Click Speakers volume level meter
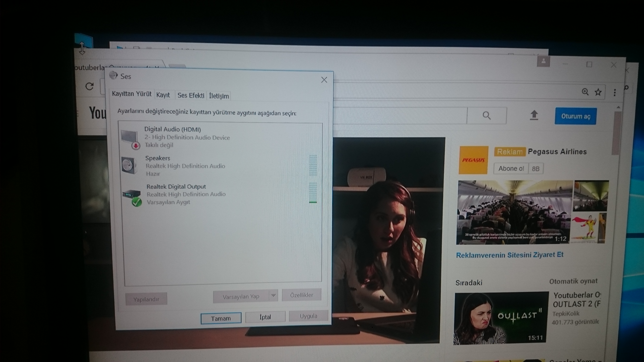The height and width of the screenshot is (362, 644). 313,165
